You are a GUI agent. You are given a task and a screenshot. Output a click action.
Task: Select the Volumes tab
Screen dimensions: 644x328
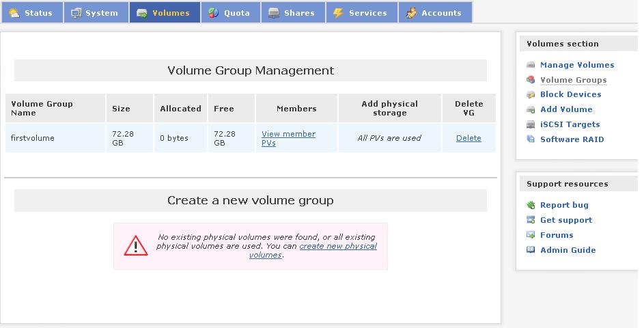(164, 13)
